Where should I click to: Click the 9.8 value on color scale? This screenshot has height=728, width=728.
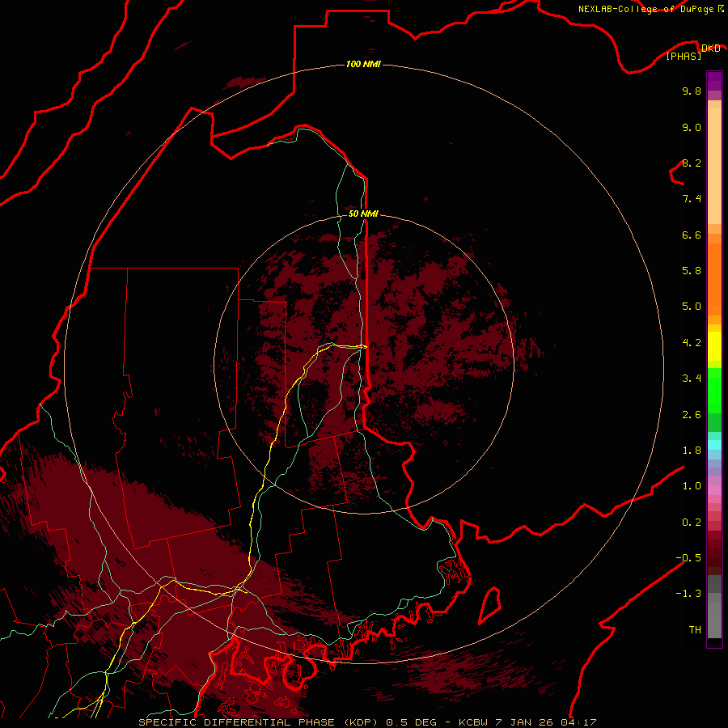[692, 91]
